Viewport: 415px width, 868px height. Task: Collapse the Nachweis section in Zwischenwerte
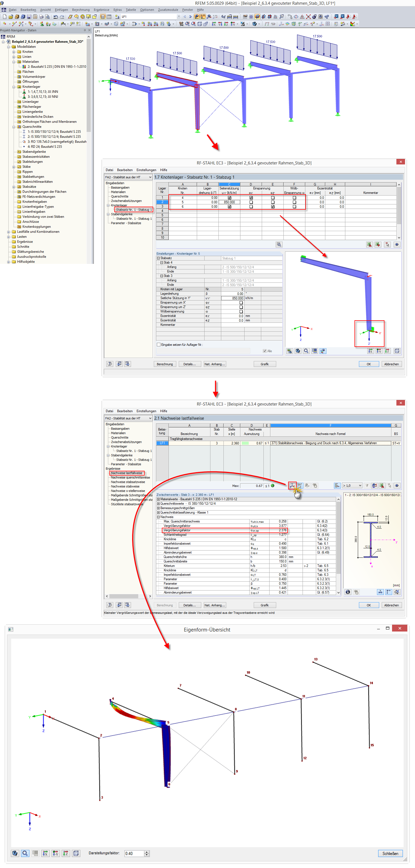point(158,517)
